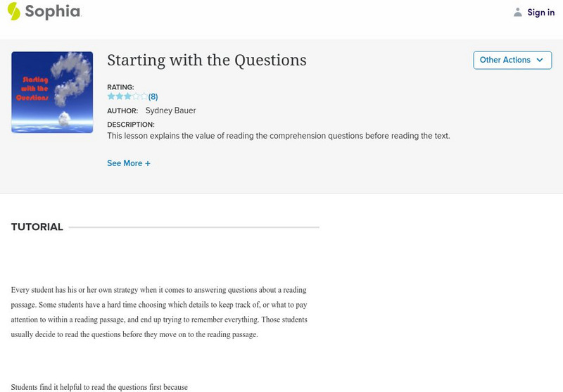This screenshot has width=563, height=392.
Task: Click the Starting with the Questions title
Action: point(206,60)
